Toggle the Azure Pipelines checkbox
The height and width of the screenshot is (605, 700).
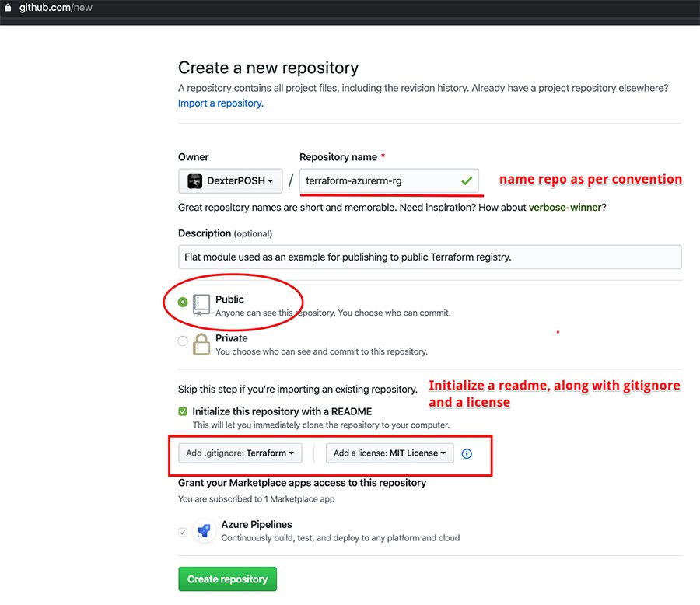coord(183,532)
